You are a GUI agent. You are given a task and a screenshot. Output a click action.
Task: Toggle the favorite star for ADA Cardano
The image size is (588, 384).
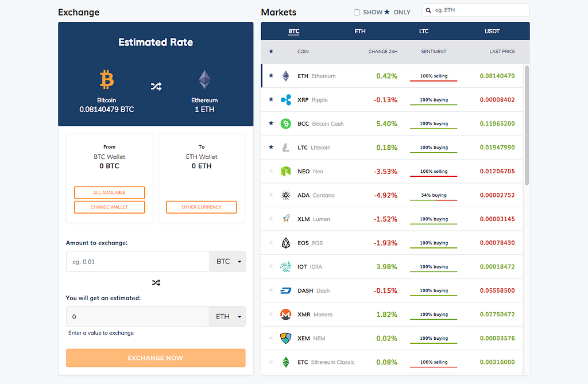pos(271,195)
